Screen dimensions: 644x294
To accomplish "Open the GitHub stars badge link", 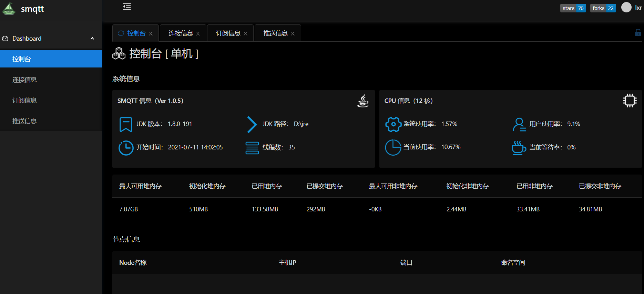I will click(x=573, y=8).
